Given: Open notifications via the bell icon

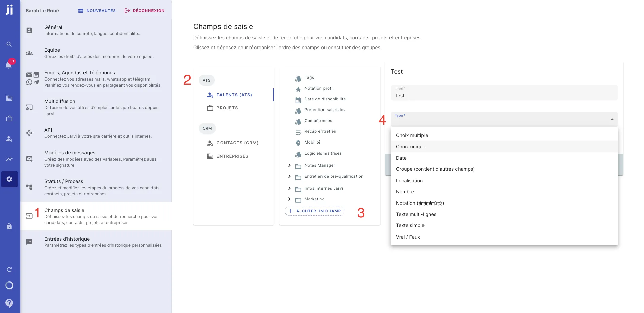Looking at the screenshot, I should [x=9, y=65].
